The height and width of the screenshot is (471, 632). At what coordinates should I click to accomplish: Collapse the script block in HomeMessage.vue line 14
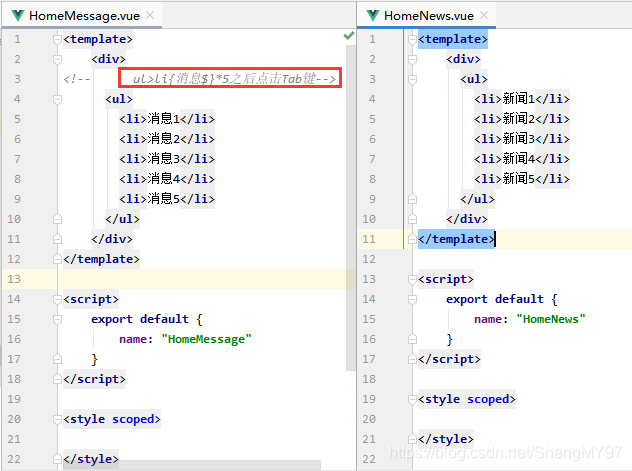(57, 299)
